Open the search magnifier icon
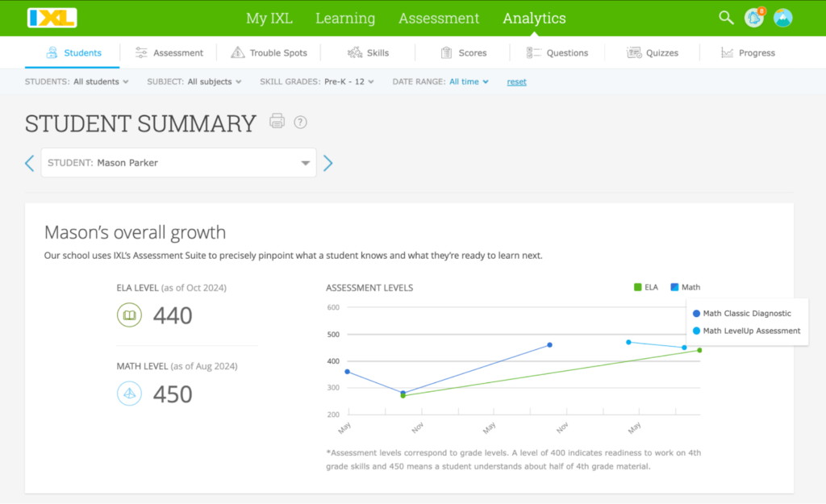 click(x=726, y=18)
